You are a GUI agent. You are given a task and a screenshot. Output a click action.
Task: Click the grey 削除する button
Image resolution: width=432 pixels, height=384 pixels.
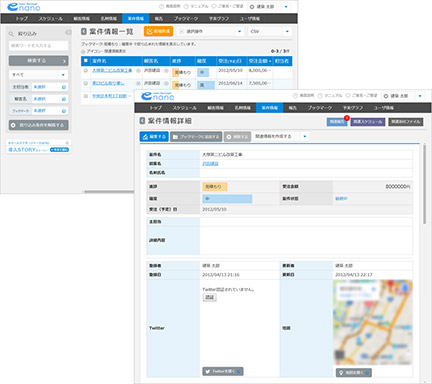[x=237, y=137]
